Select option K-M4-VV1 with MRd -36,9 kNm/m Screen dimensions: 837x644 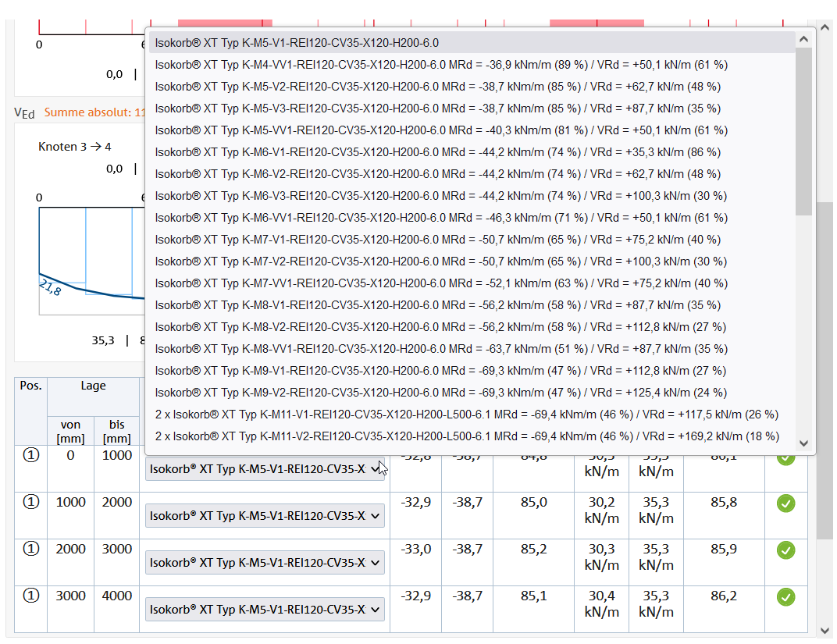pyautogui.click(x=472, y=65)
